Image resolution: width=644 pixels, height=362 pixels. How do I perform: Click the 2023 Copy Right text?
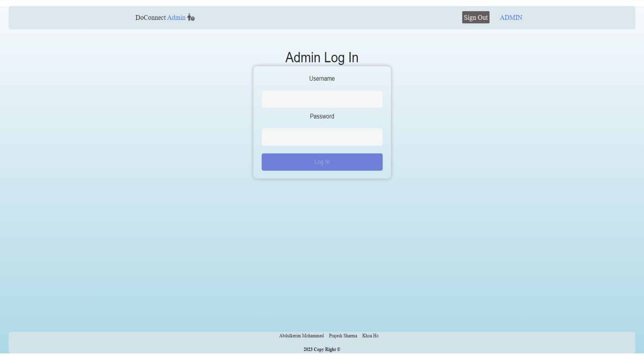[x=321, y=349]
